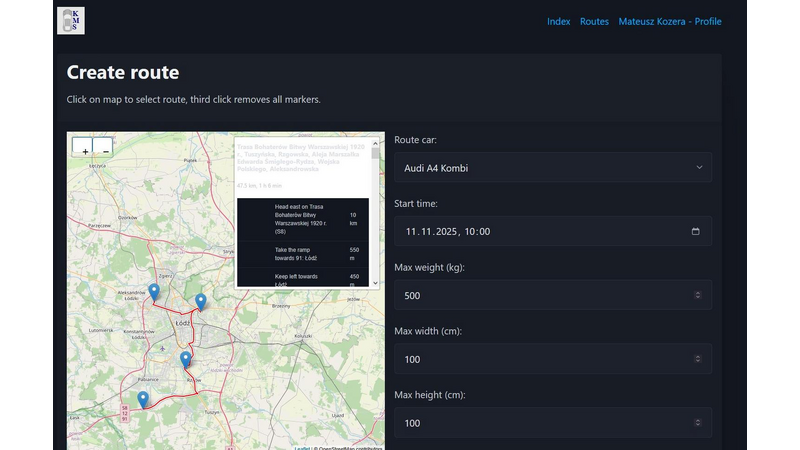Click the KMS logo in header
Screen dimensions: 800x450
coord(71,21)
